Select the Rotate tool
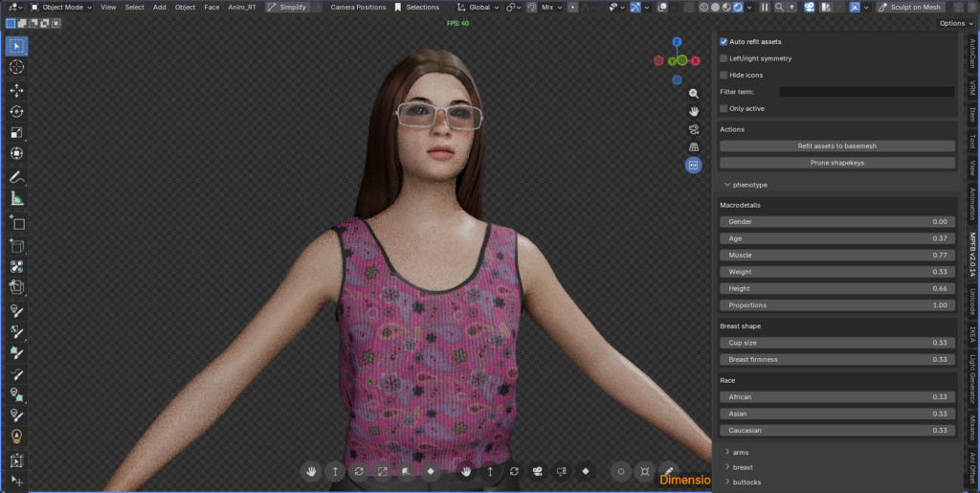Screen dimensions: 980x493 [x=17, y=111]
